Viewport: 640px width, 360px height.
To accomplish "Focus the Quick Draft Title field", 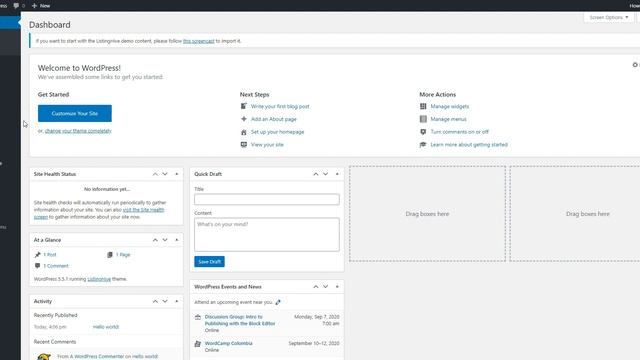I will click(x=267, y=199).
